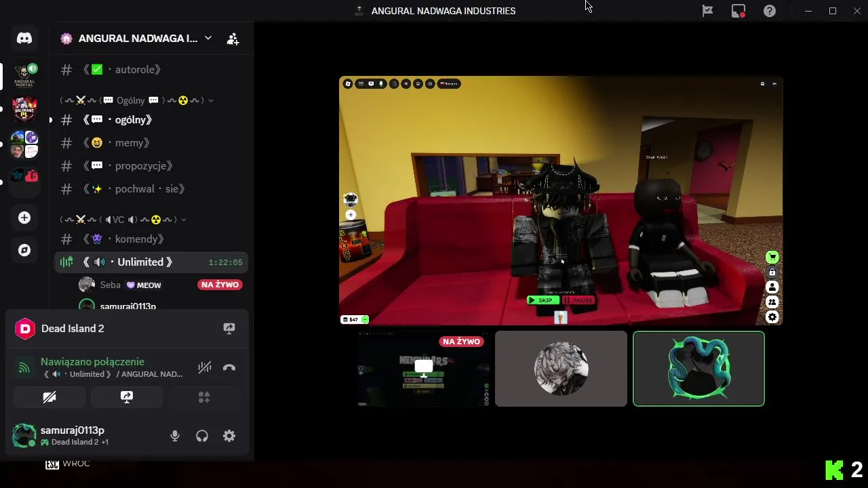Viewport: 868px width, 488px height.
Task: Click the $47 money counter in the stream
Action: tap(354, 319)
